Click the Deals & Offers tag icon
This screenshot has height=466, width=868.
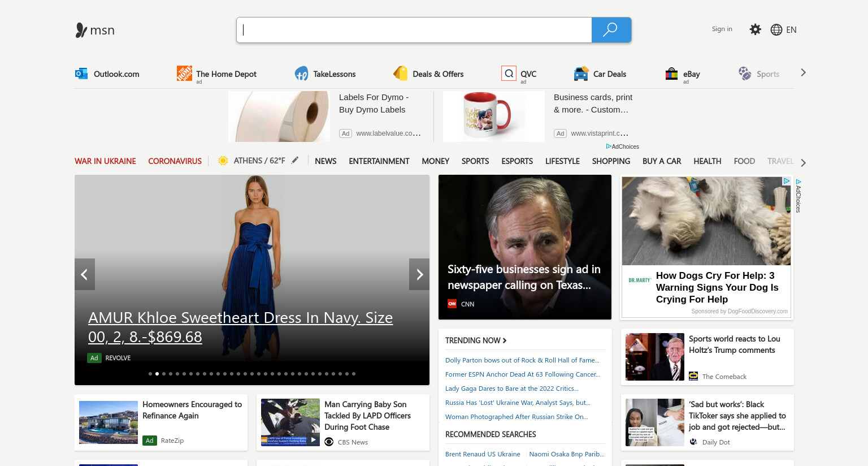[401, 74]
